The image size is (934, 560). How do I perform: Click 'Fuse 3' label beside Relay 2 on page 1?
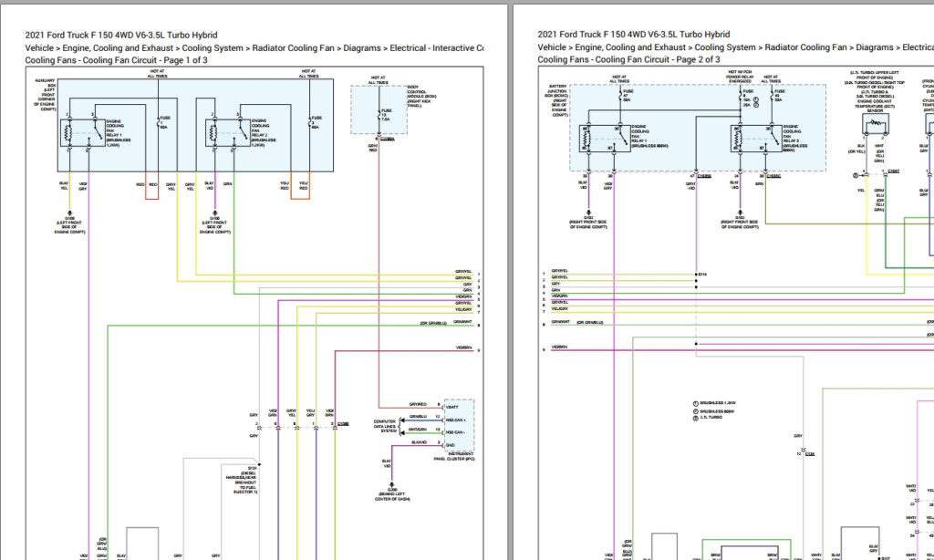tap(317, 122)
